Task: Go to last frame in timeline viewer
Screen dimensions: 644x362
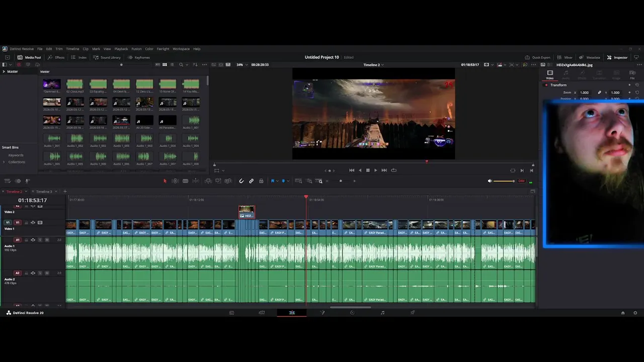Action: 384,170
